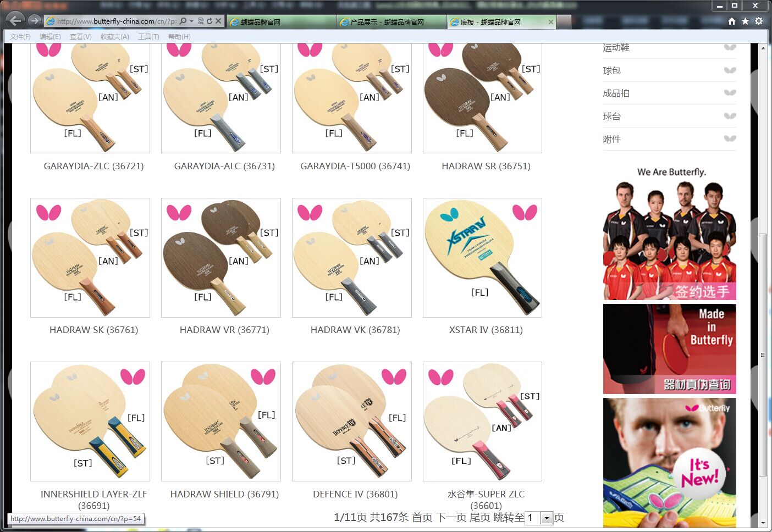772x532 pixels.
Task: Open the 工具(T) menu
Action: [x=148, y=37]
